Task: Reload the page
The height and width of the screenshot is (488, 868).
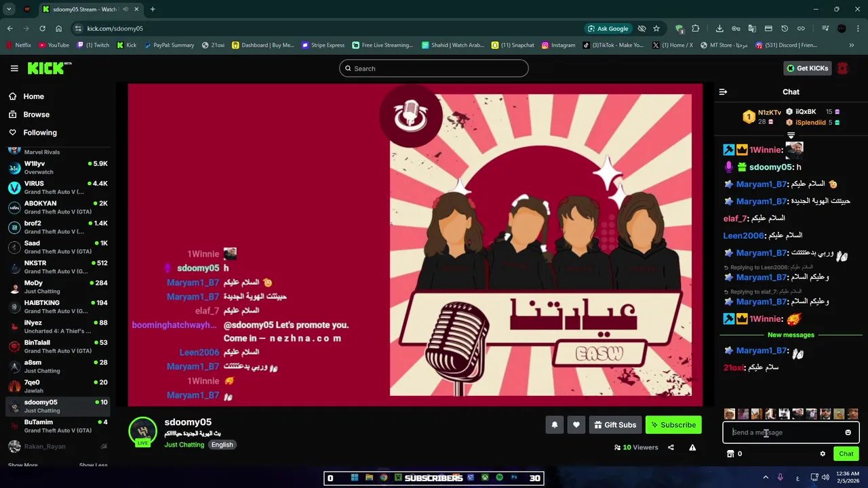Action: (x=42, y=28)
